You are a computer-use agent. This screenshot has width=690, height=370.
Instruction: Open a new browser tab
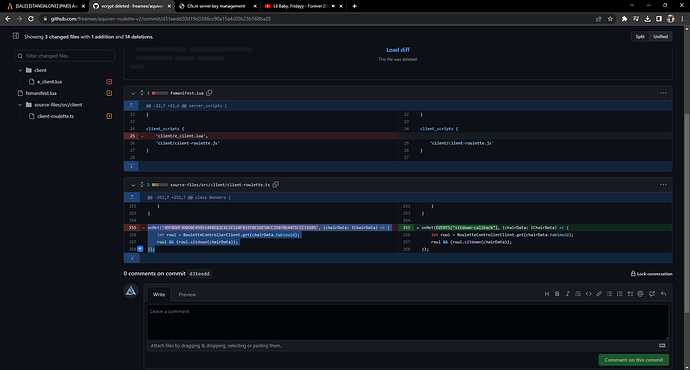355,6
